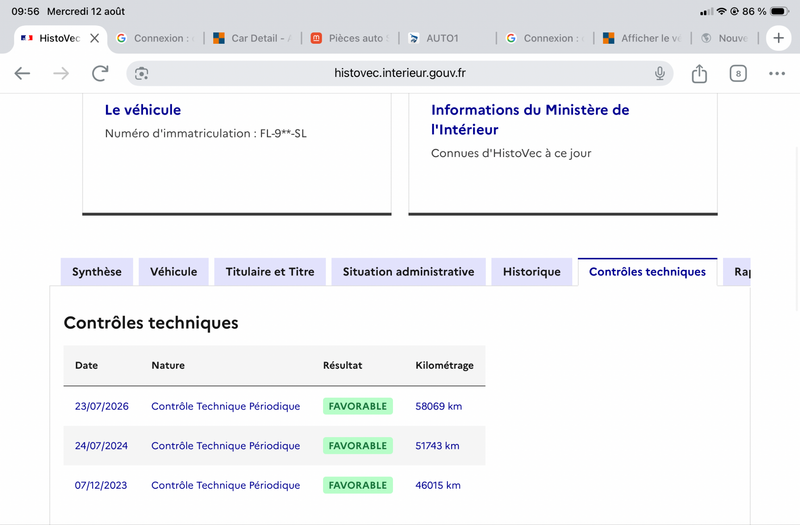
Task: Switch to the second Connexion Google tab
Action: coord(546,38)
